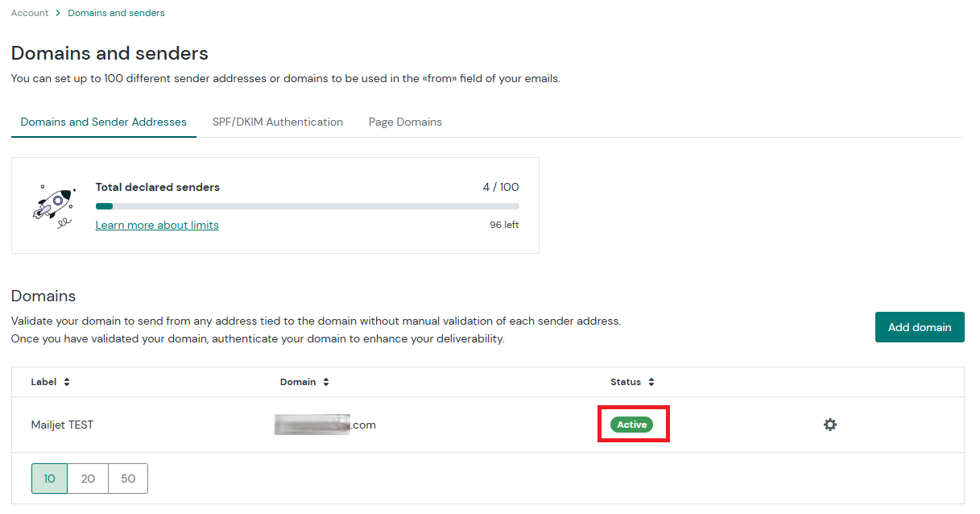Open the Page Domains tab

point(405,122)
